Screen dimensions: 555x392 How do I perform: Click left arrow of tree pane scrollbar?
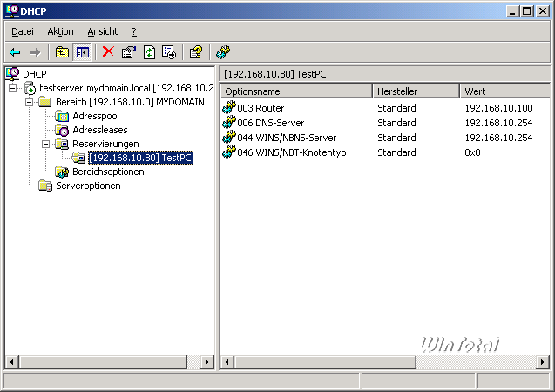pos(11,362)
